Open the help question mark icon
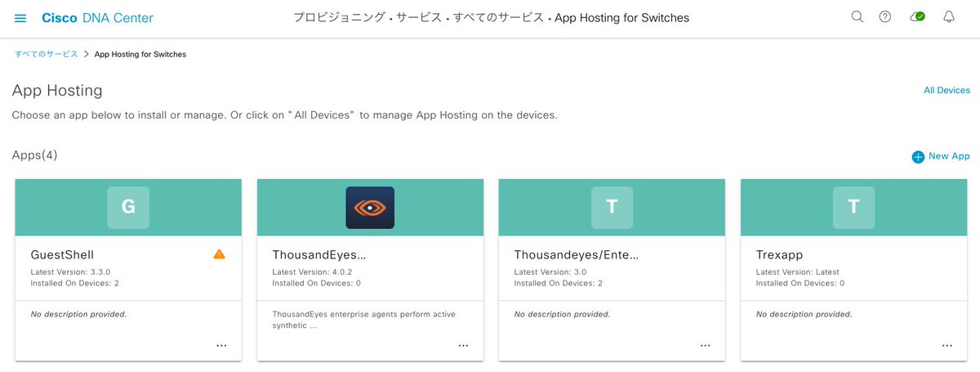This screenshot has width=980, height=372. [885, 17]
